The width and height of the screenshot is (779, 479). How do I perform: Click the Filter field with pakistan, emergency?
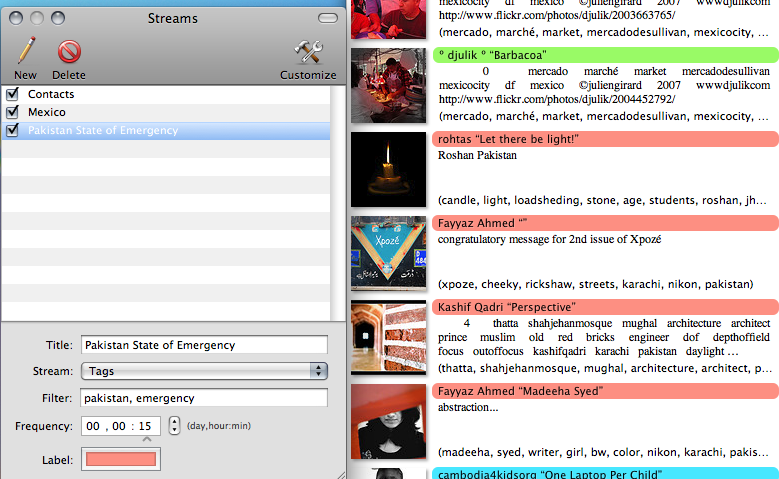pos(204,398)
